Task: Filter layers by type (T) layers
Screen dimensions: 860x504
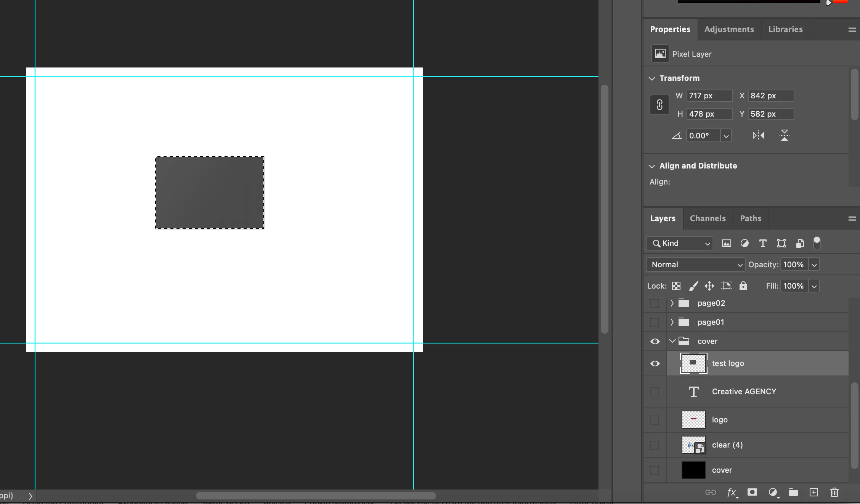Action: coord(763,243)
